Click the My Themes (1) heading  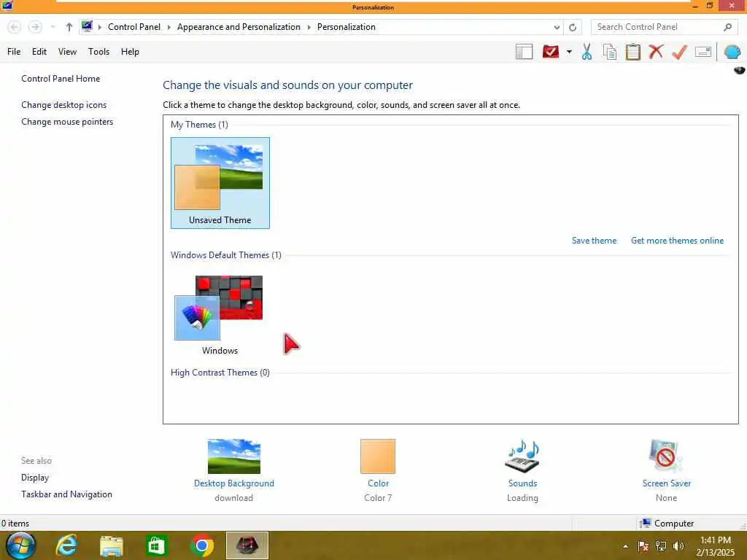coord(199,125)
